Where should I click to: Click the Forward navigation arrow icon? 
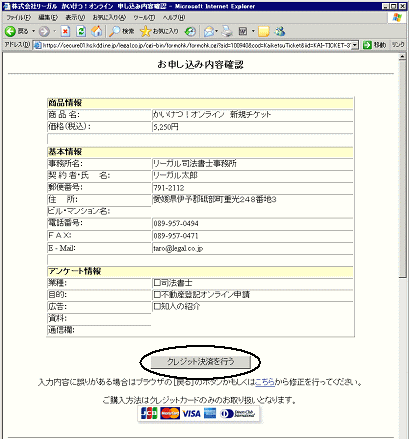point(44,31)
